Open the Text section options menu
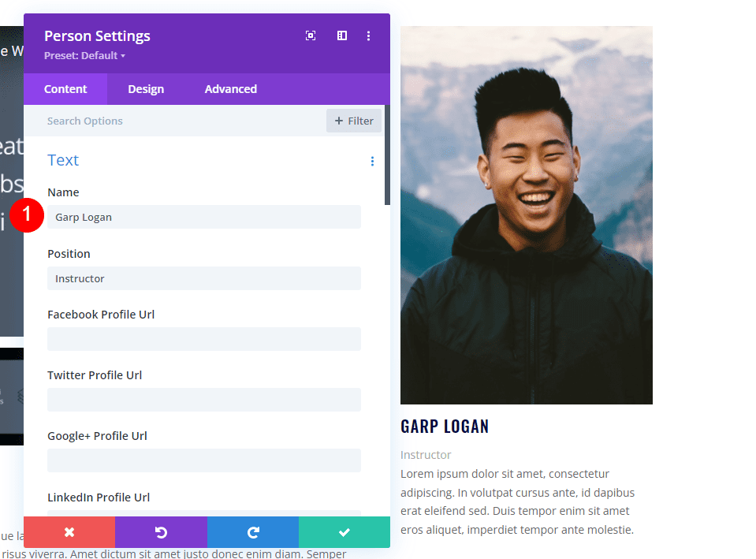756x559 pixels. [x=372, y=161]
